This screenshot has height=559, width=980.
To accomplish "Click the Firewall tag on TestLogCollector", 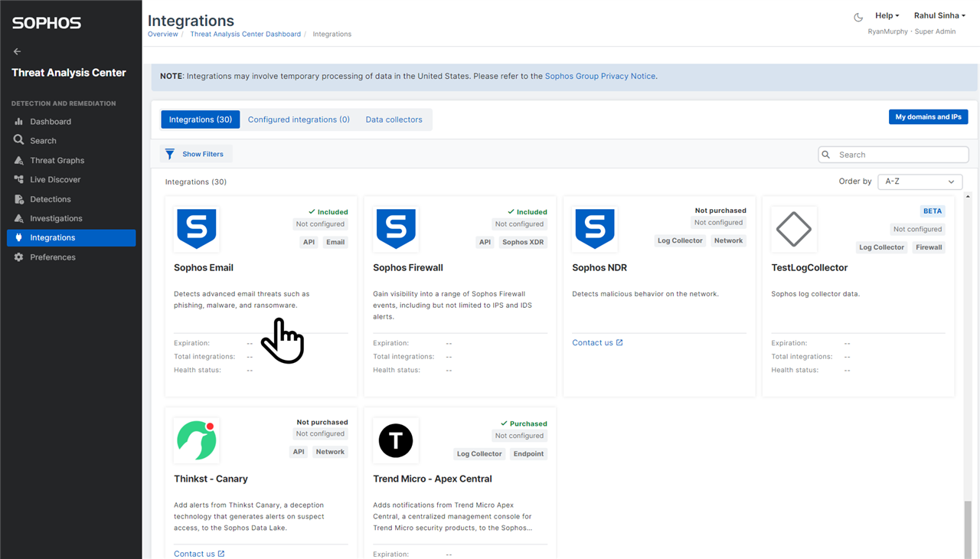I will (929, 247).
